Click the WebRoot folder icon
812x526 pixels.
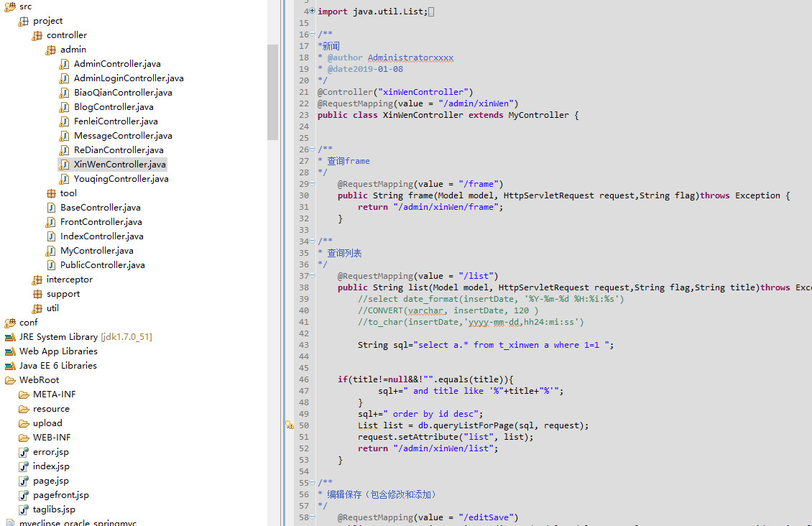coord(10,381)
